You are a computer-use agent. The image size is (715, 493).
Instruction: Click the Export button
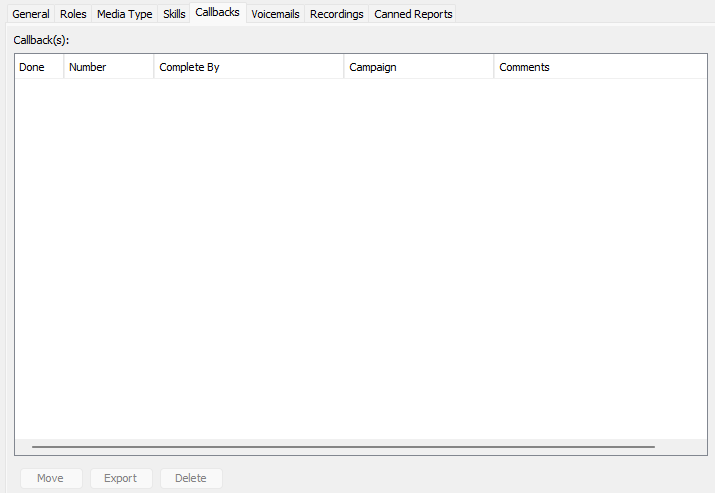tap(121, 478)
